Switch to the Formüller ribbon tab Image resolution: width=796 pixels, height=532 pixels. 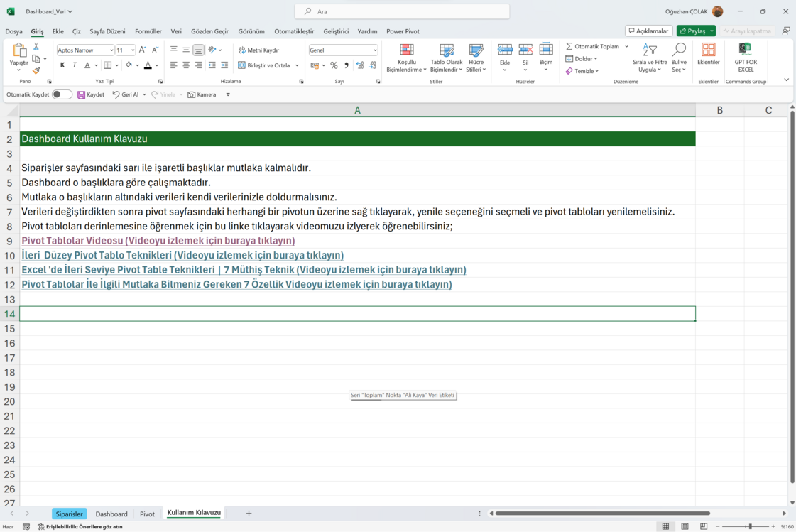click(148, 31)
